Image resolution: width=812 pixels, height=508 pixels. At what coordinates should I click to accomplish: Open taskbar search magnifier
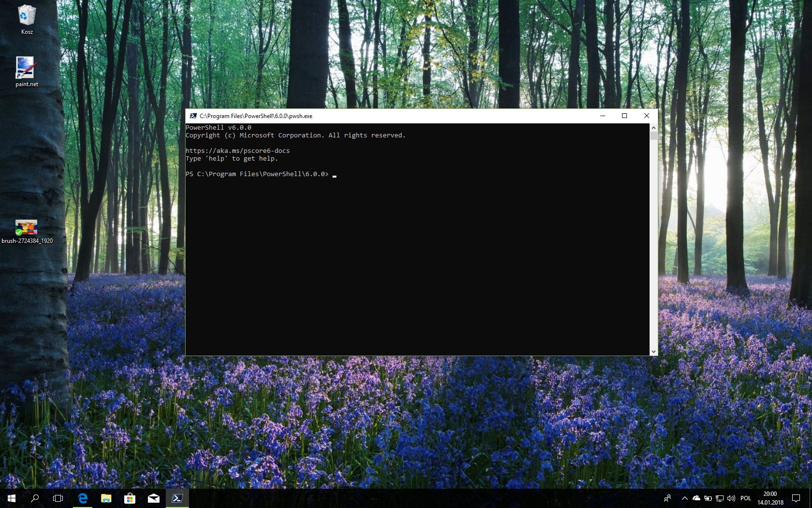click(35, 498)
